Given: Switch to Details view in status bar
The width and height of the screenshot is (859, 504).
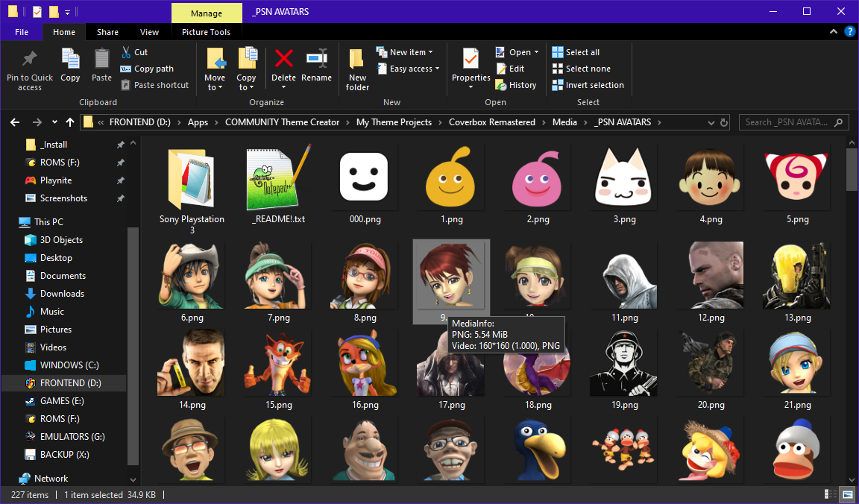Looking at the screenshot, I should point(831,494).
